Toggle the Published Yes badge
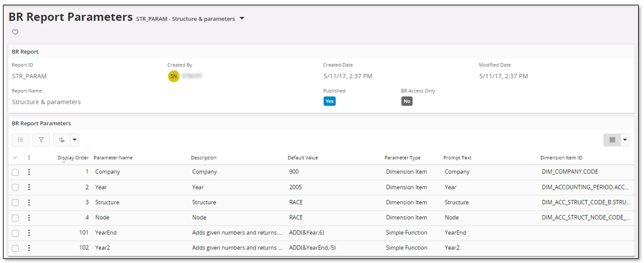 pos(329,101)
